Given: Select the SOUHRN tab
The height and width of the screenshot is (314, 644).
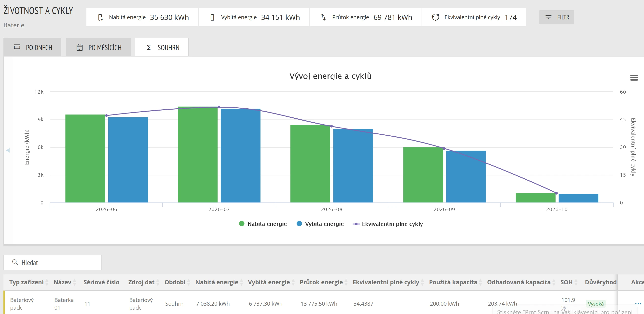Looking at the screenshot, I should point(162,47).
